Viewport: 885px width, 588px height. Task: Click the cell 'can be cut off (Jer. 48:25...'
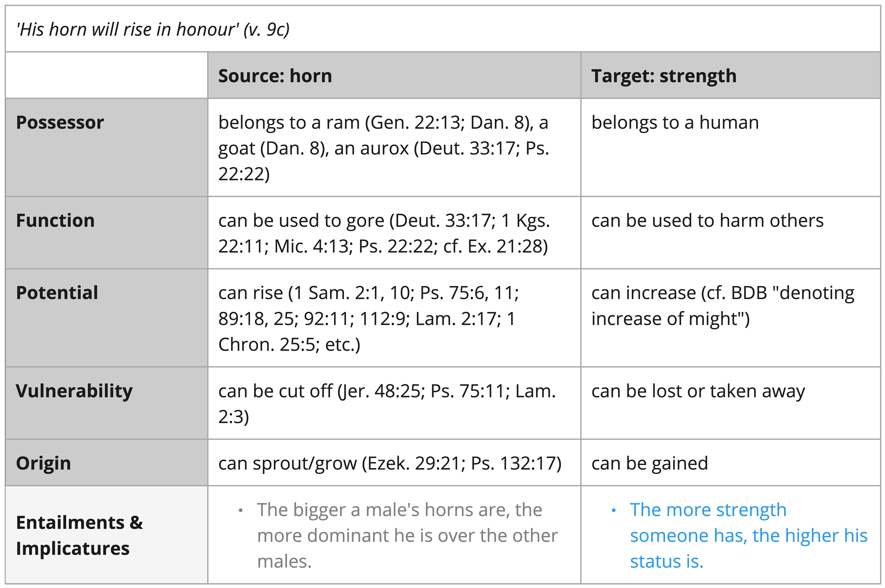click(394, 403)
